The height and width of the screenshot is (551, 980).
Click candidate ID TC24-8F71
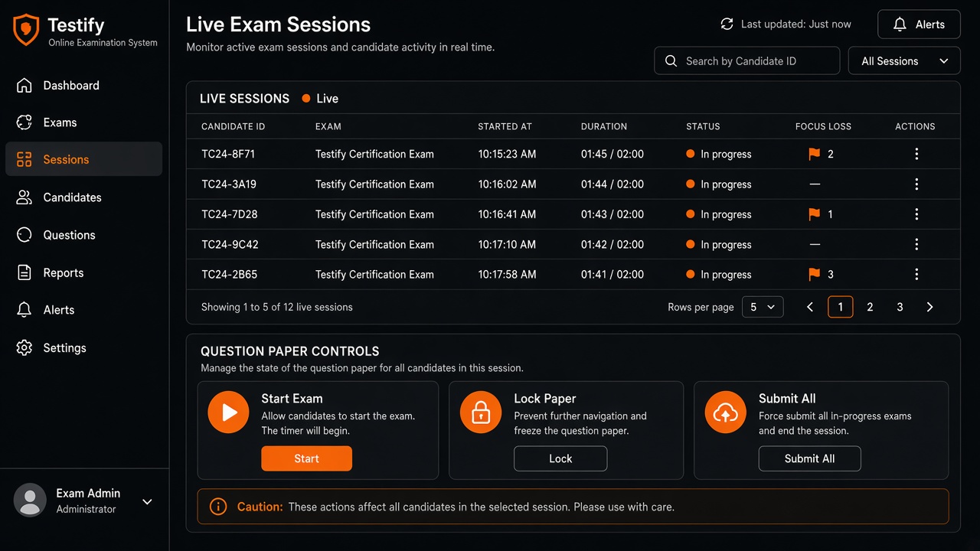[228, 154]
